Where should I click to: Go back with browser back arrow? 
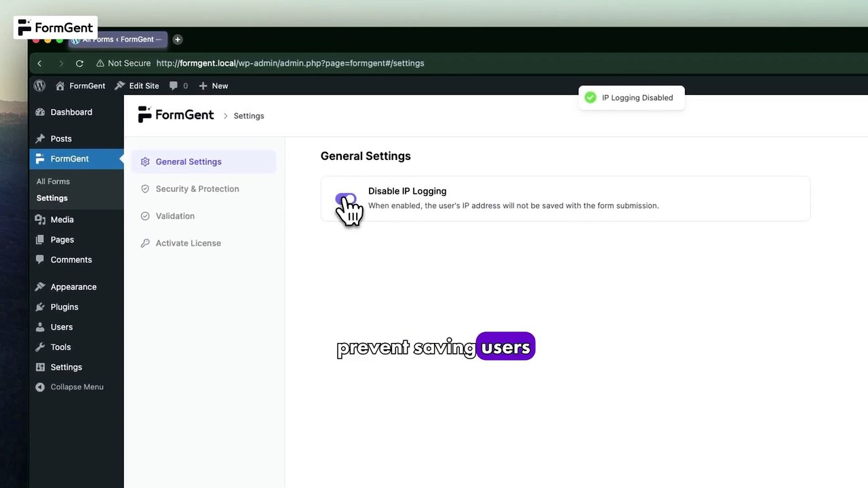coord(39,63)
